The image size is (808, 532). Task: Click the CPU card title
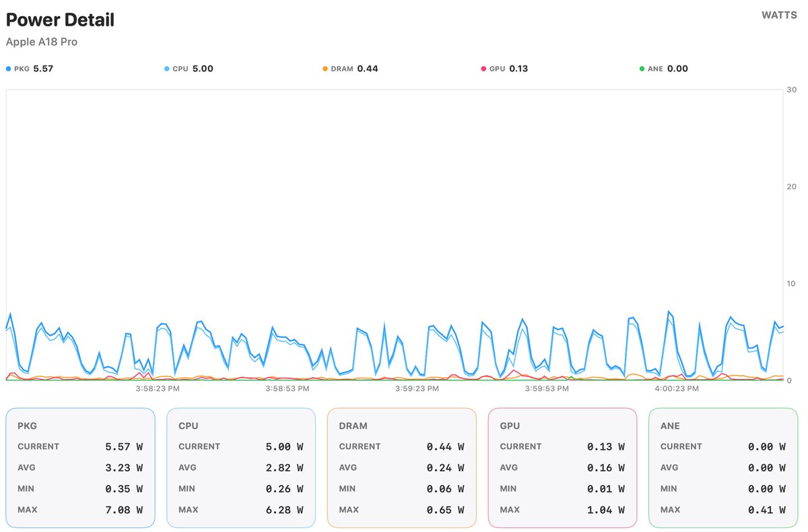tap(189, 426)
